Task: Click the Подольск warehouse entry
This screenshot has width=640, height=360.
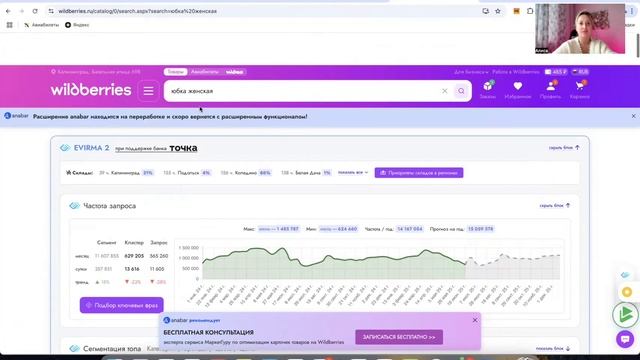Action: click(187, 173)
